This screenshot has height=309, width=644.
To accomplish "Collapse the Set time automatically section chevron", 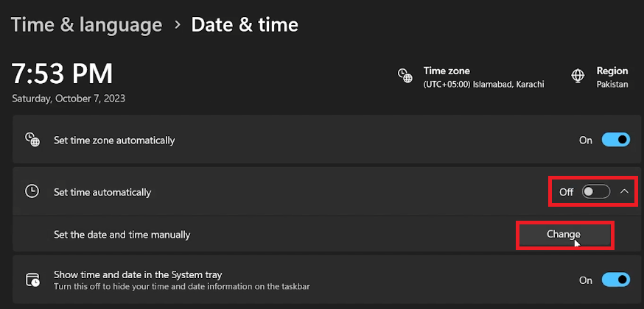I will [625, 192].
